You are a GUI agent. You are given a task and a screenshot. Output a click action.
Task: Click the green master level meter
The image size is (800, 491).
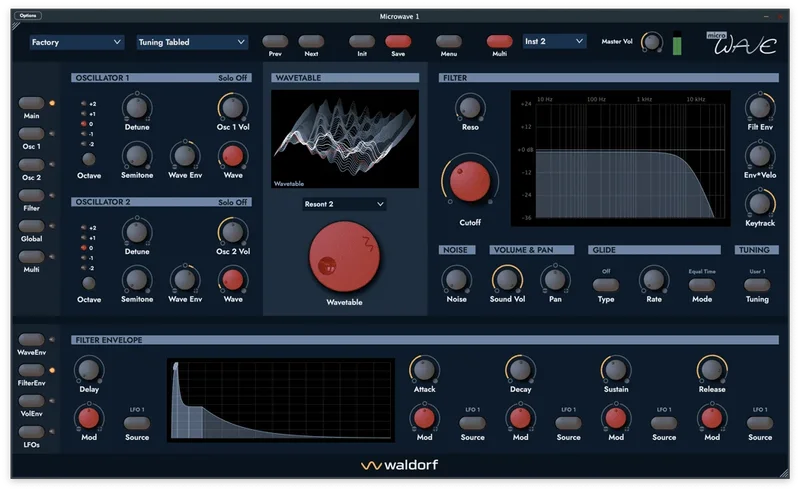click(x=677, y=43)
